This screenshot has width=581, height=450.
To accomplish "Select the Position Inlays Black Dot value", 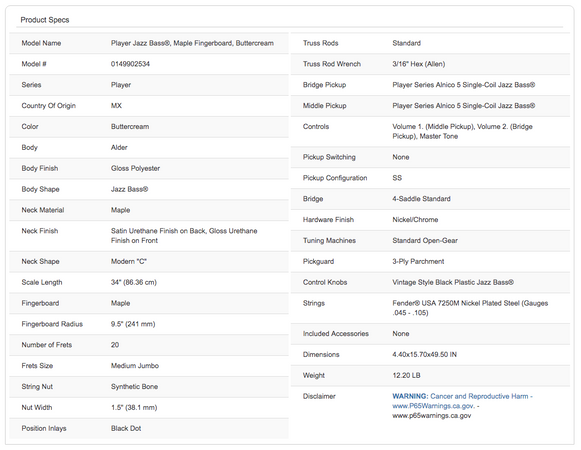I will pyautogui.click(x=126, y=428).
